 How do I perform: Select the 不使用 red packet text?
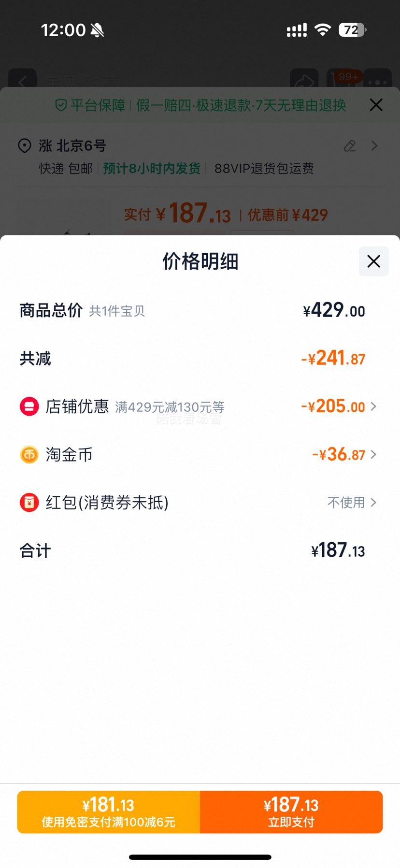(x=346, y=503)
